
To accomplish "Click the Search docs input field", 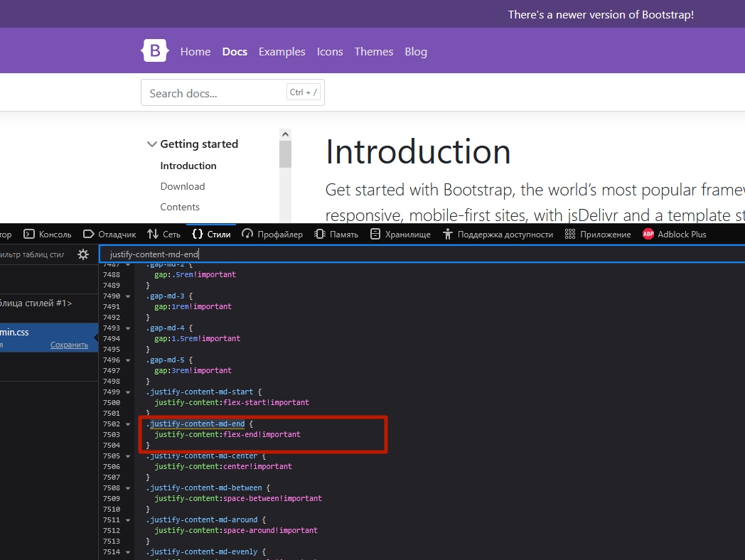I will pyautogui.click(x=213, y=93).
